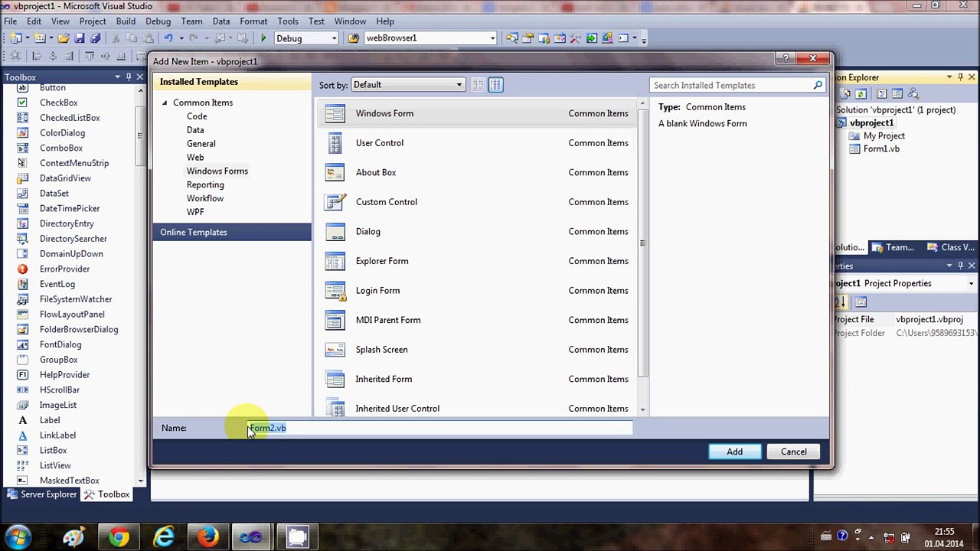Open Solution Explorer window position dropdown arrow

pyautogui.click(x=949, y=77)
